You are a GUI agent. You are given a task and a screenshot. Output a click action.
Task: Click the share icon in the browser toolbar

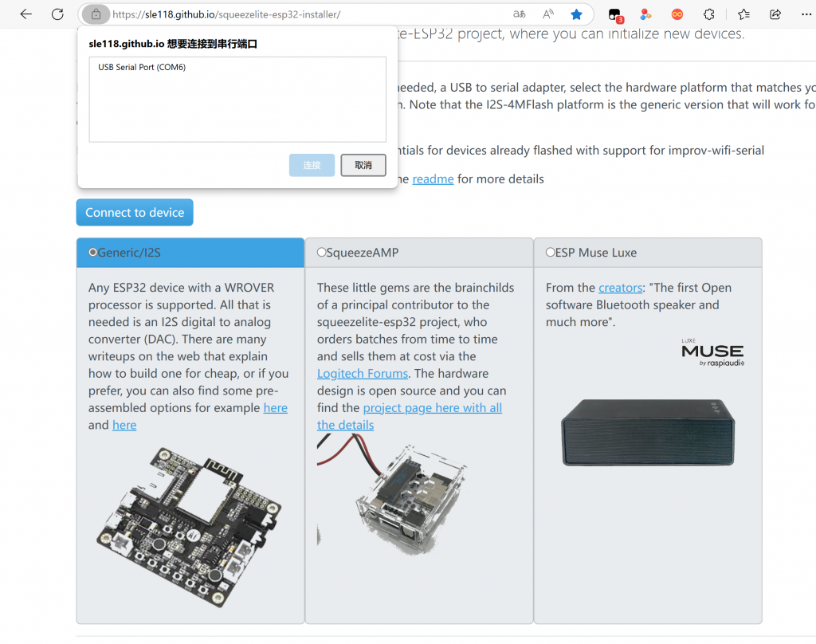(775, 14)
